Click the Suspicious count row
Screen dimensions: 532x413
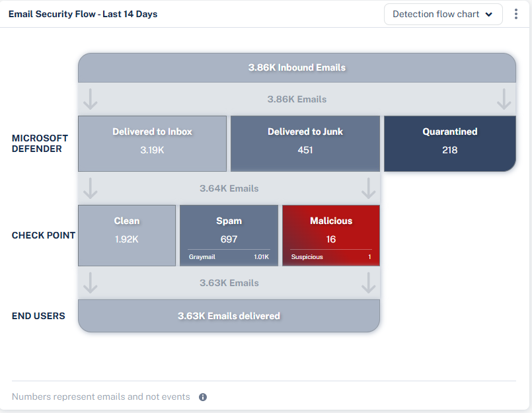(x=331, y=257)
